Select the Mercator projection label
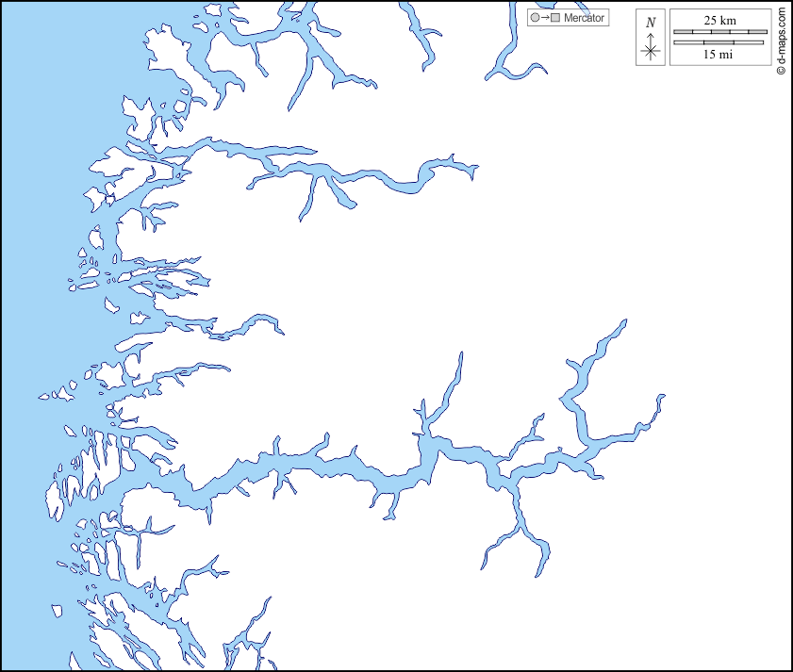793x672 pixels. click(x=584, y=18)
